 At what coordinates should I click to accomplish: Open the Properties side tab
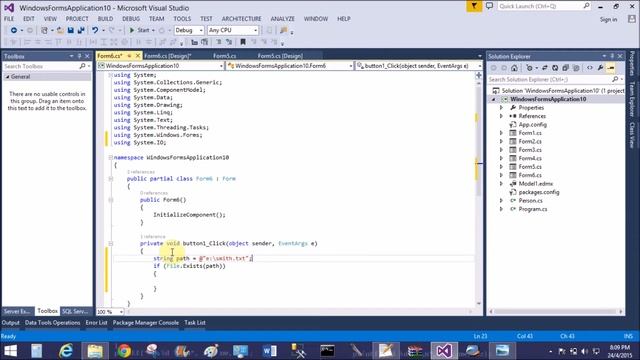tap(632, 63)
